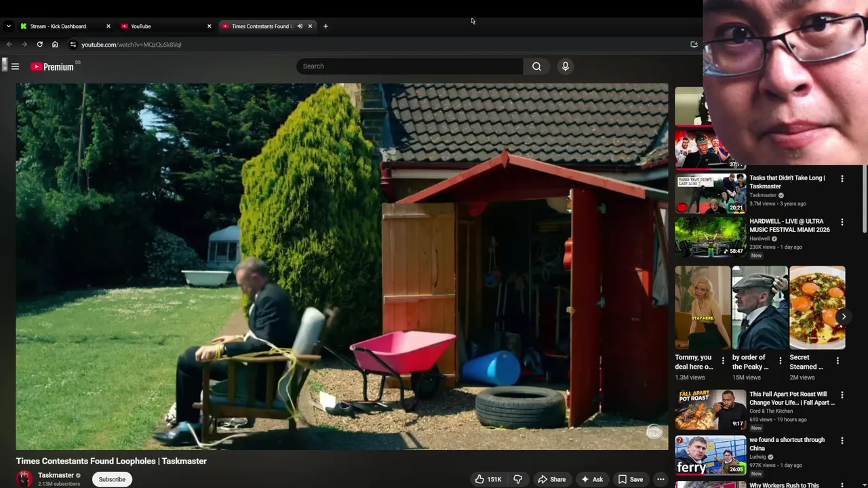Open options for 'Tommy, you deal' Short
Image resolution: width=868 pixels, height=488 pixels.
(723, 361)
